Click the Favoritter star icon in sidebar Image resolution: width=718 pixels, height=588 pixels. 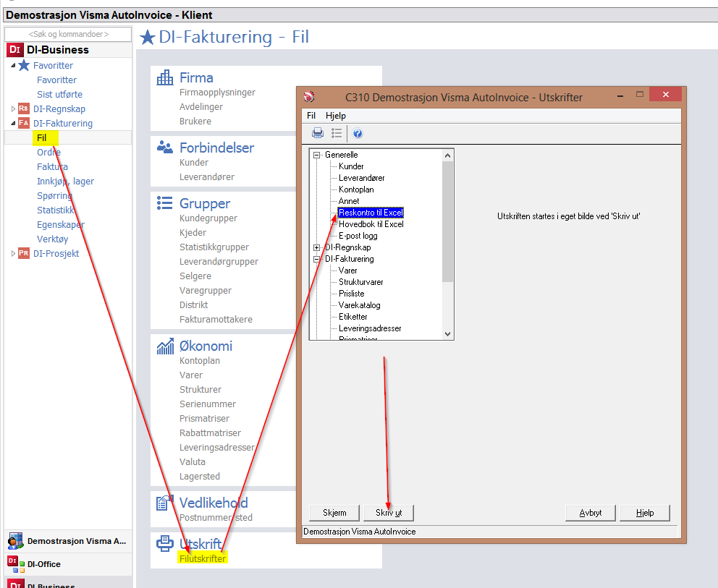coord(24,65)
